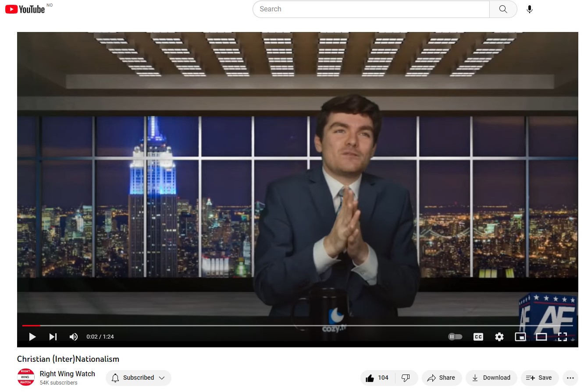Screen dimensions: 584x392
Task: Open the YouTube home logo
Action: coord(25,9)
